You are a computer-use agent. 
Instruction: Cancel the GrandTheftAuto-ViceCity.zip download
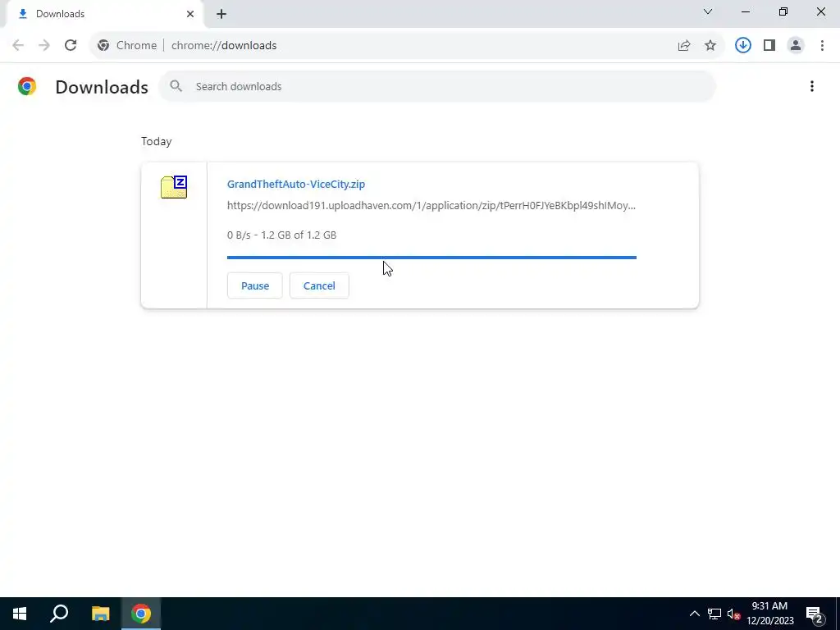point(319,285)
